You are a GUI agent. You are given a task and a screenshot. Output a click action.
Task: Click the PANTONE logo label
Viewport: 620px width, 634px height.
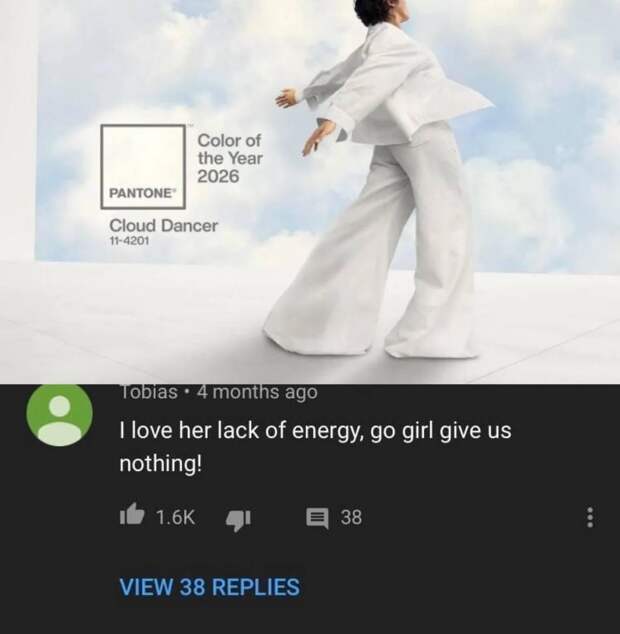142,193
